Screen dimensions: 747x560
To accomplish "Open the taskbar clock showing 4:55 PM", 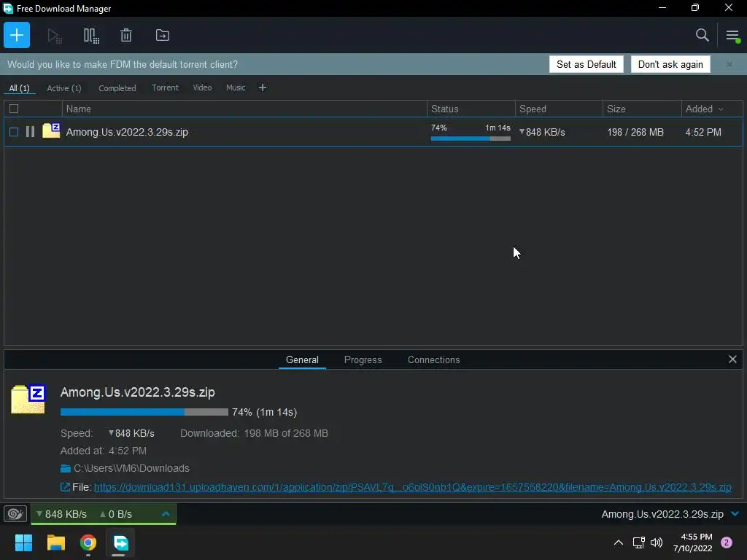I will pos(692,542).
